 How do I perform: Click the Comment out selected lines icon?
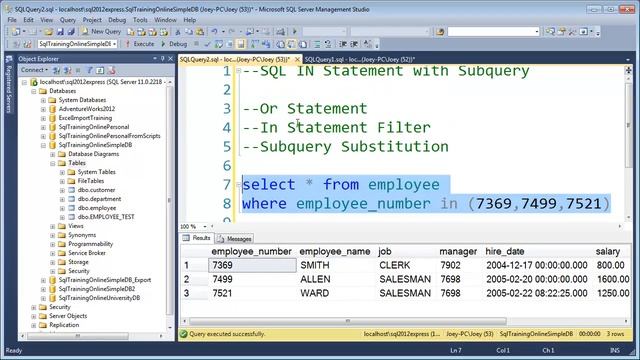click(x=317, y=44)
